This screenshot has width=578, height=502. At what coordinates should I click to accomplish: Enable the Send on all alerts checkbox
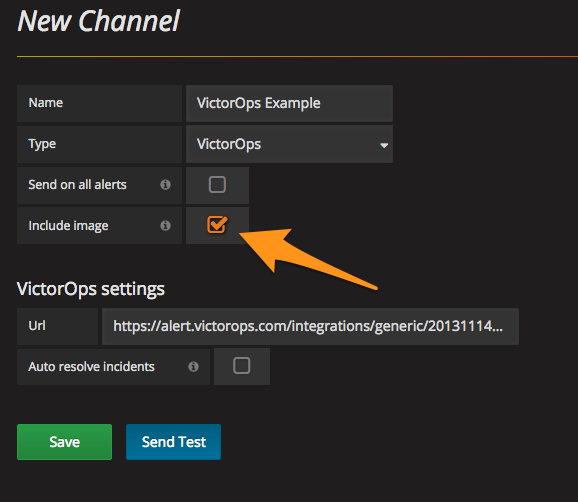(x=217, y=184)
